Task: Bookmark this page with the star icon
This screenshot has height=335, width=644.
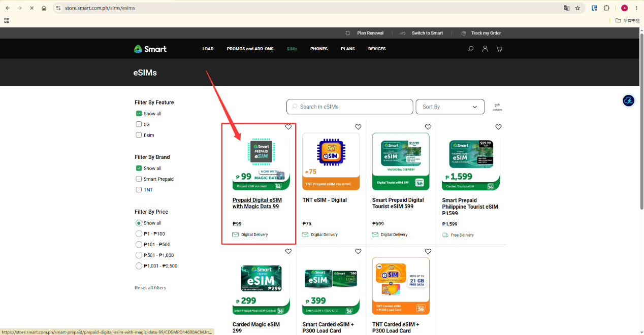Action: (577, 8)
